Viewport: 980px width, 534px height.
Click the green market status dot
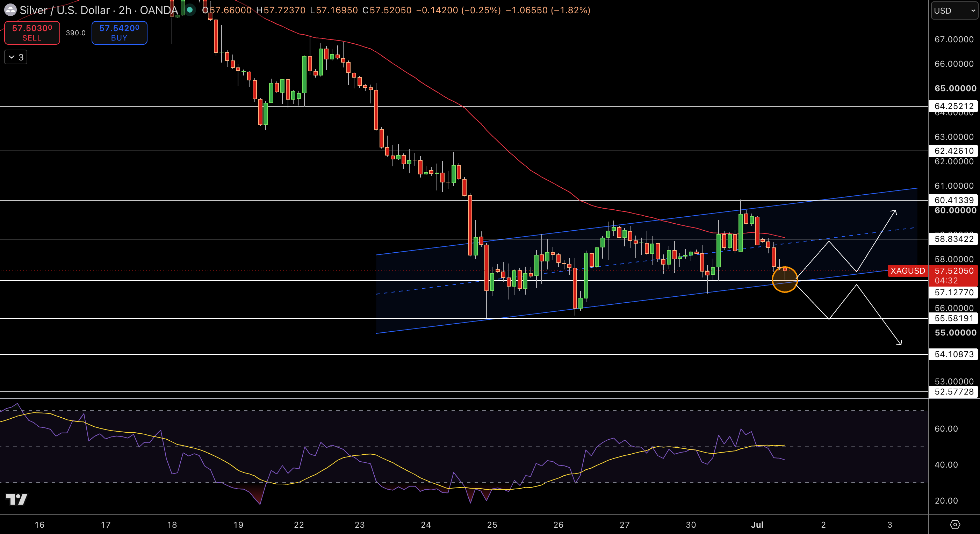189,10
